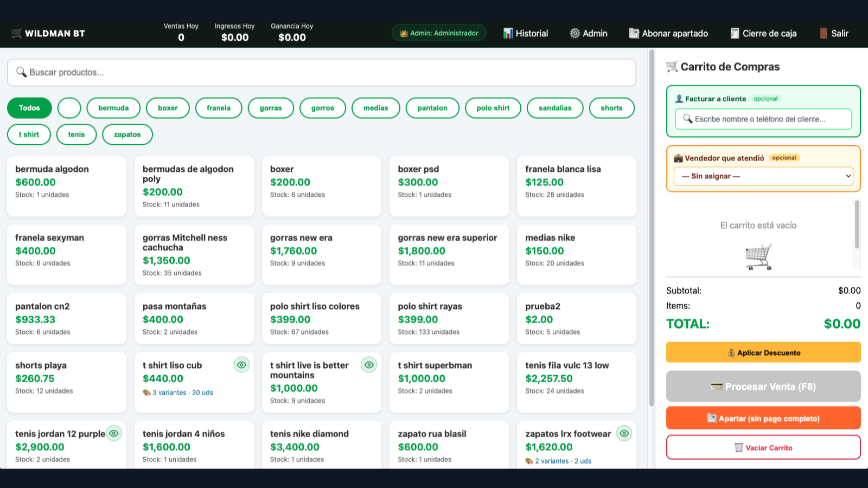The width and height of the screenshot is (868, 488).
Task: Filter products by bermuda category
Action: pos(113,108)
